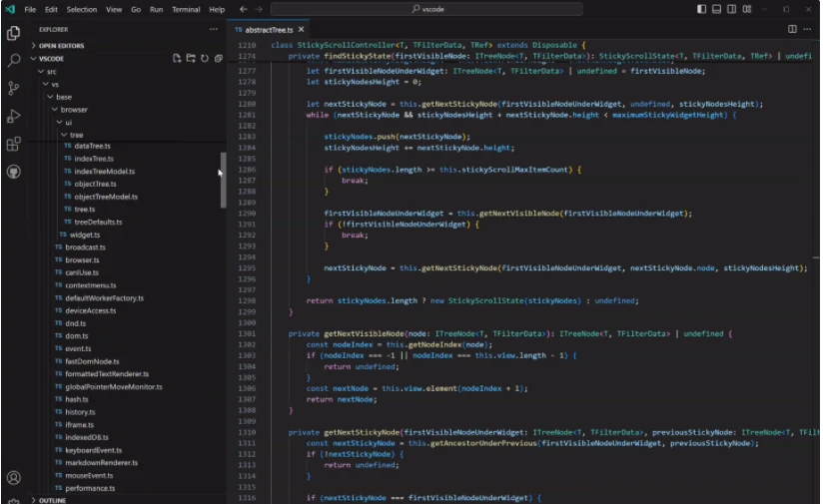The height and width of the screenshot is (504, 823).
Task: Open the Run and Debug view
Action: (14, 116)
